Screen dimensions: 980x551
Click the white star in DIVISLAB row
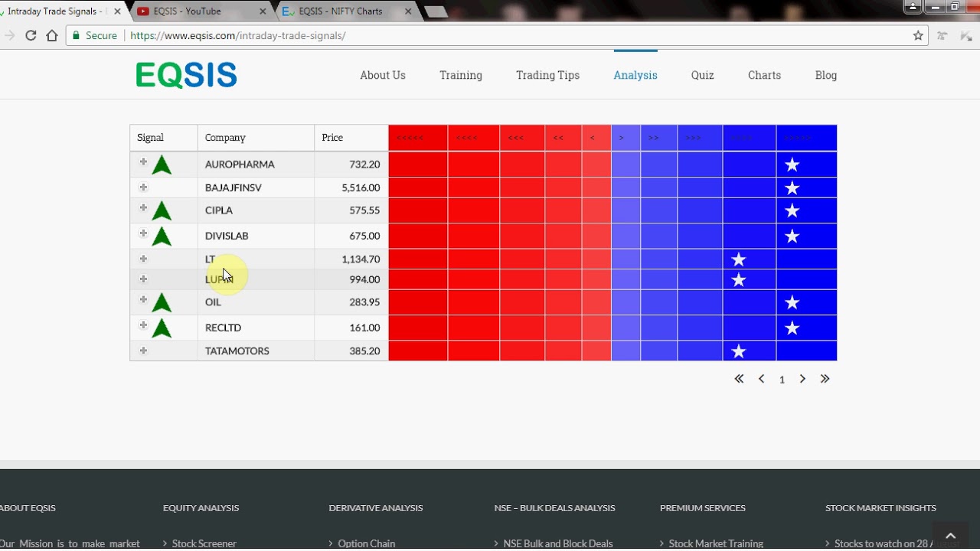point(792,236)
